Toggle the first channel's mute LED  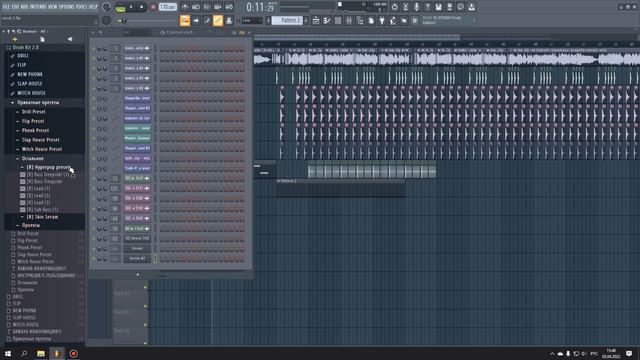tap(93, 49)
